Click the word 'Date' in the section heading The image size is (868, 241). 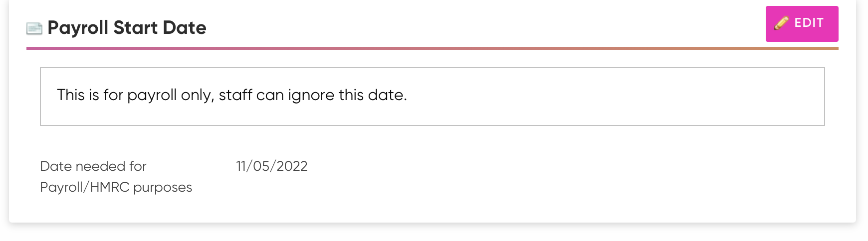185,27
